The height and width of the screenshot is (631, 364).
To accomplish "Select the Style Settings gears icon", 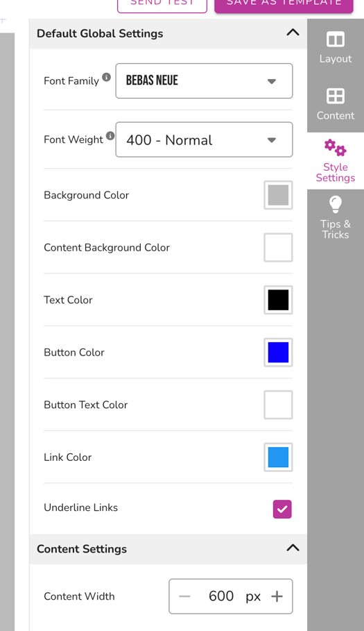I will (x=336, y=148).
